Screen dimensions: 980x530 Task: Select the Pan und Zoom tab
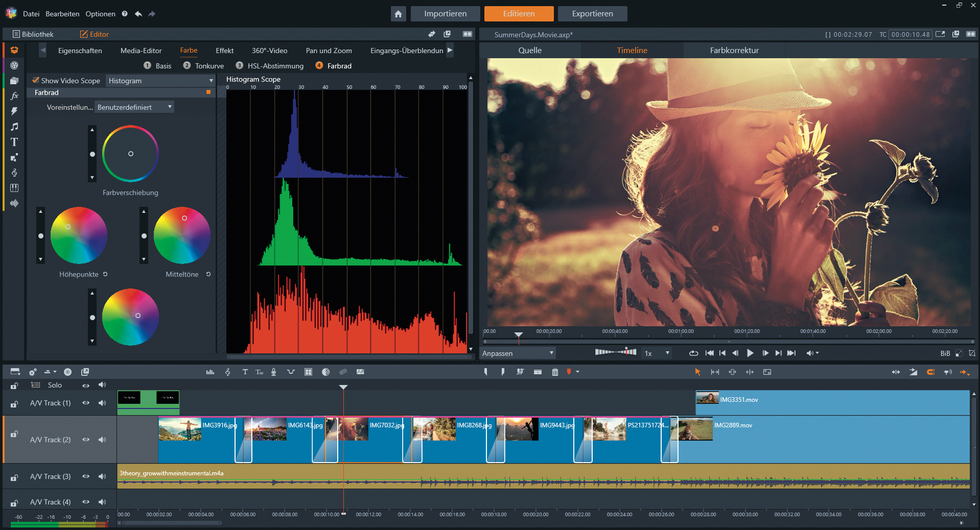pos(329,51)
